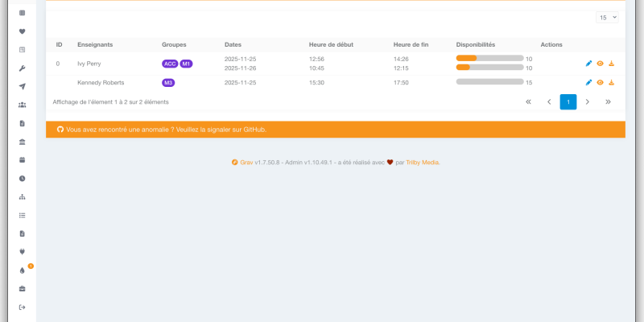This screenshot has height=322, width=644.
Task: Open the droplet themes icon with the badge
Action: 23,270
